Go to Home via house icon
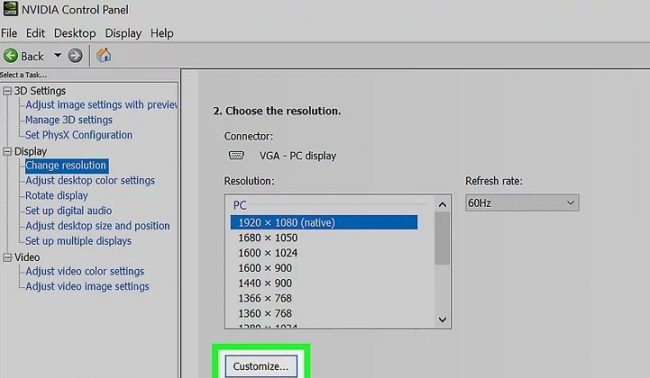Image resolution: width=650 pixels, height=378 pixels. coord(104,55)
